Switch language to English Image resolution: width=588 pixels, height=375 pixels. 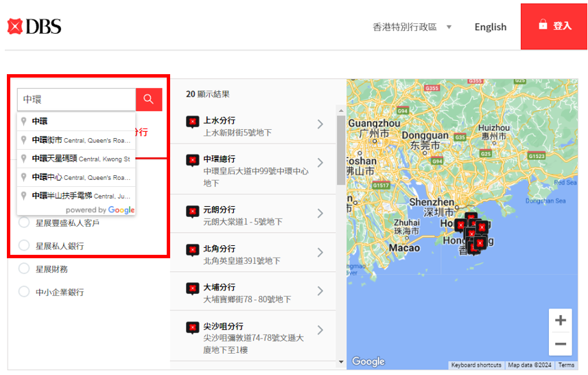(490, 27)
